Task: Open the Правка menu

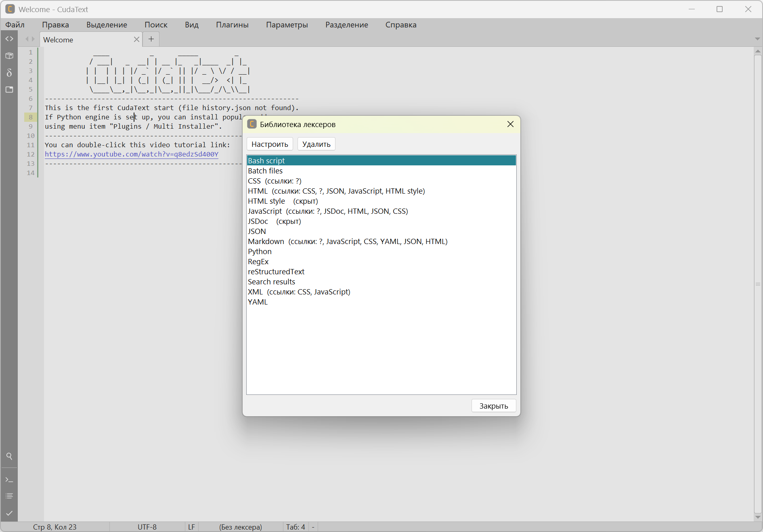Action: click(55, 25)
